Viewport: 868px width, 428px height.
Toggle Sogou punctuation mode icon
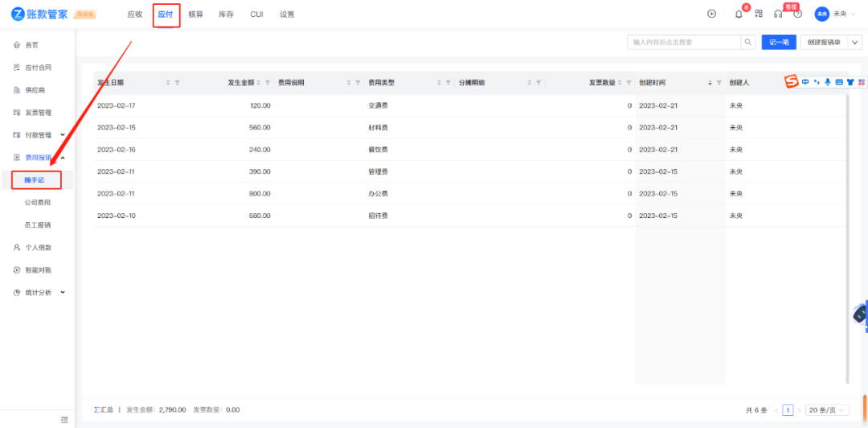pyautogui.click(x=817, y=82)
